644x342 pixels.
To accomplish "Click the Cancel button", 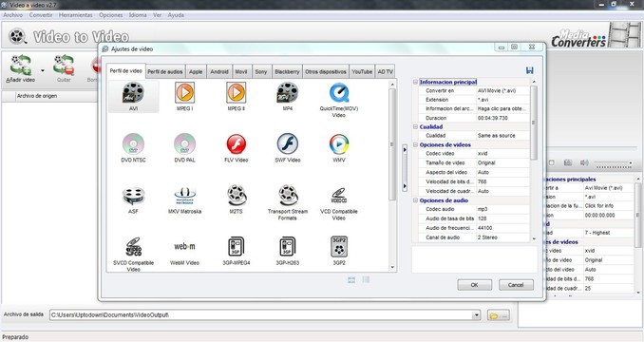I will 516,285.
